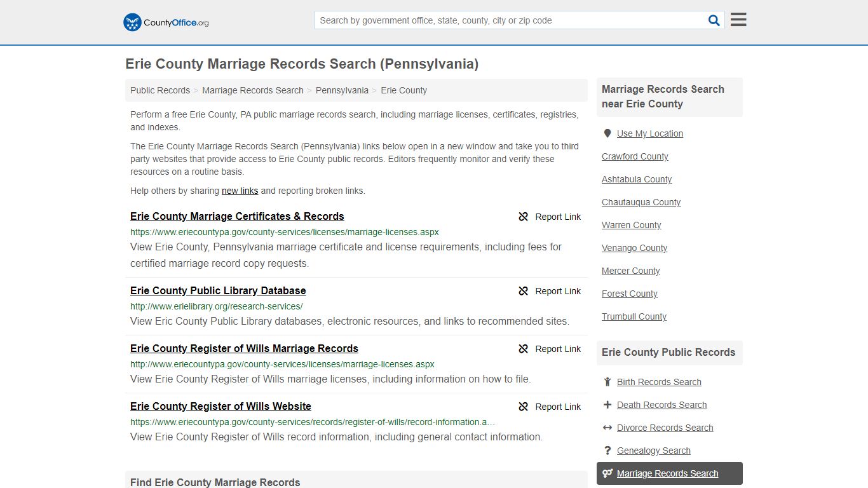
Task: Click the CountyOffice.org logo
Action: tap(166, 22)
